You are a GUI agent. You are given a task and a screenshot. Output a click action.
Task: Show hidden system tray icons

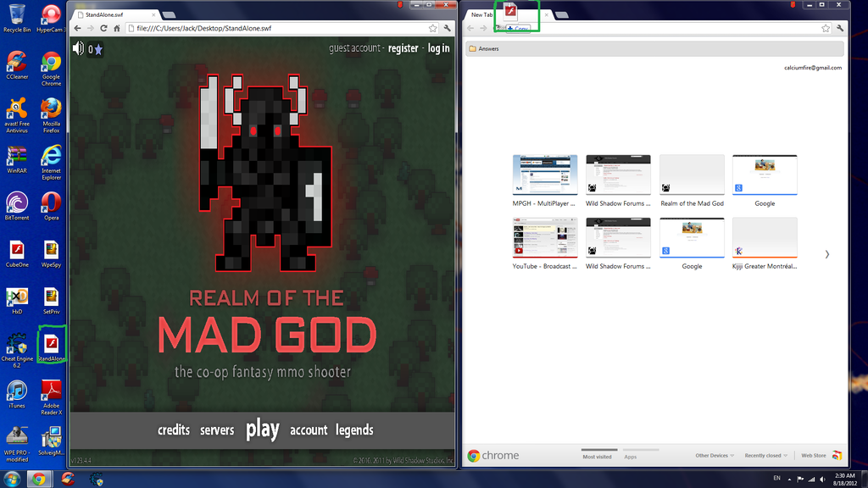tap(789, 480)
